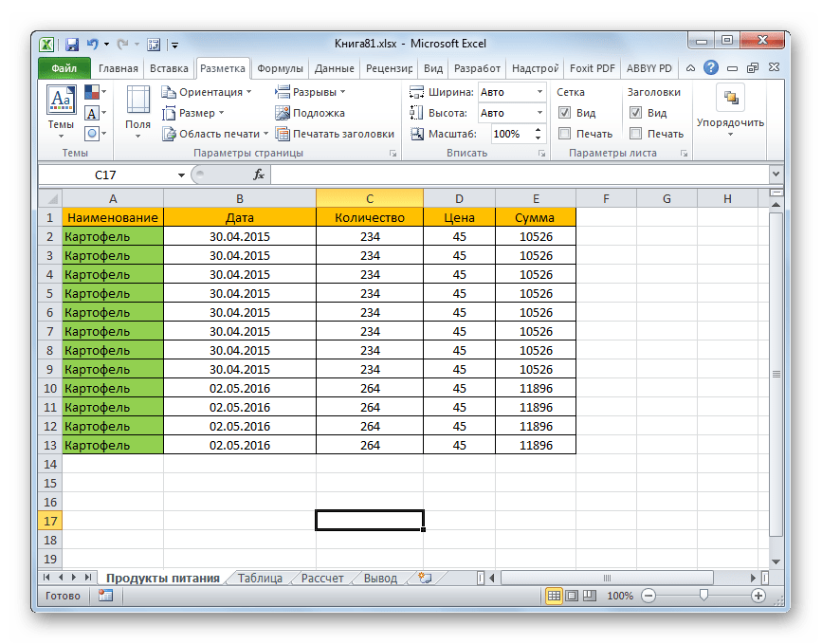Click the Save icon in quick access toolbar
Screen dimensions: 822x644
pyautogui.click(x=72, y=45)
